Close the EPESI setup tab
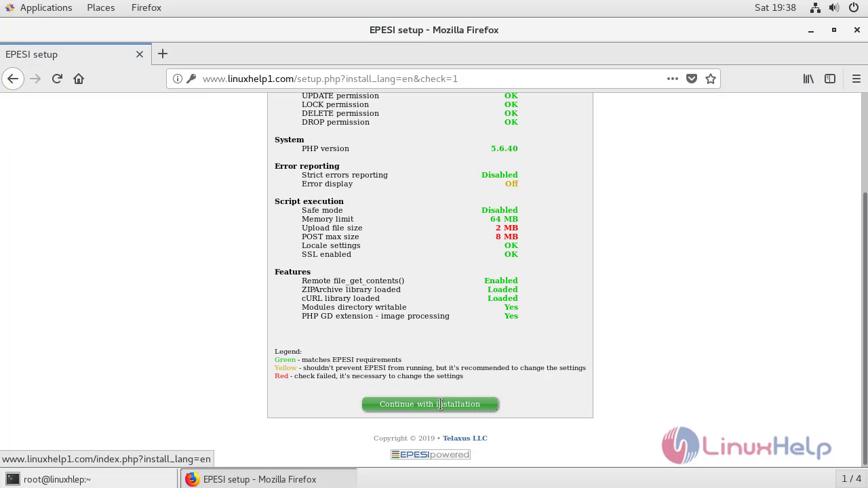This screenshot has height=488, width=868. [x=140, y=54]
